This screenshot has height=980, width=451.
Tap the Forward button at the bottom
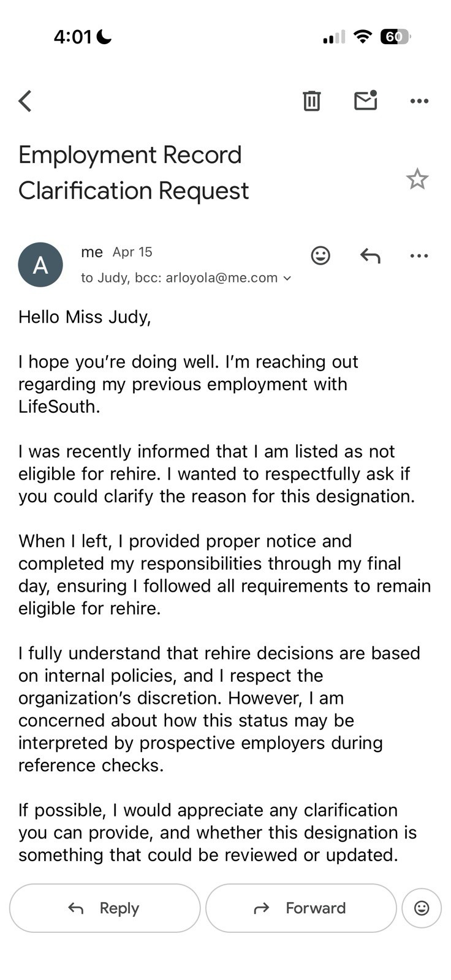click(x=301, y=908)
